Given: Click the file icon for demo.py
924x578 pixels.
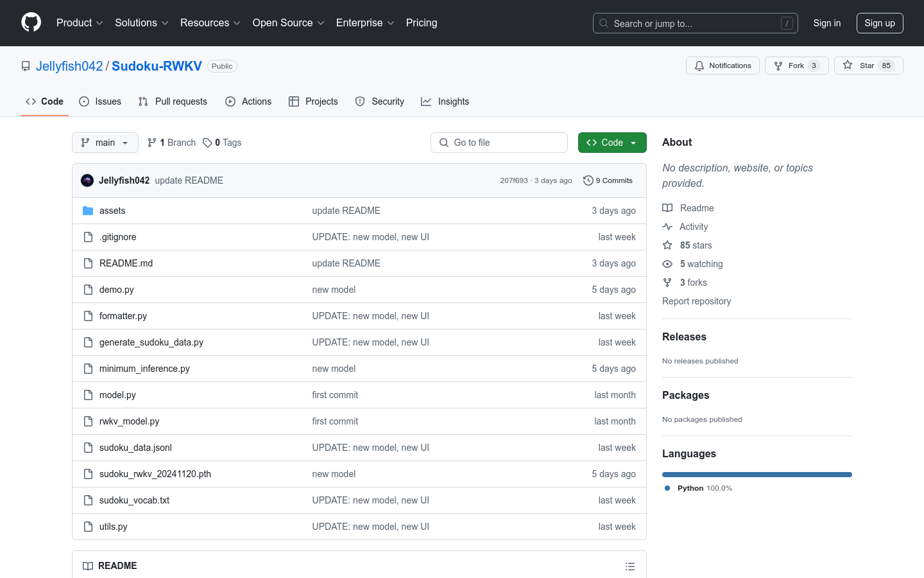Looking at the screenshot, I should (88, 290).
